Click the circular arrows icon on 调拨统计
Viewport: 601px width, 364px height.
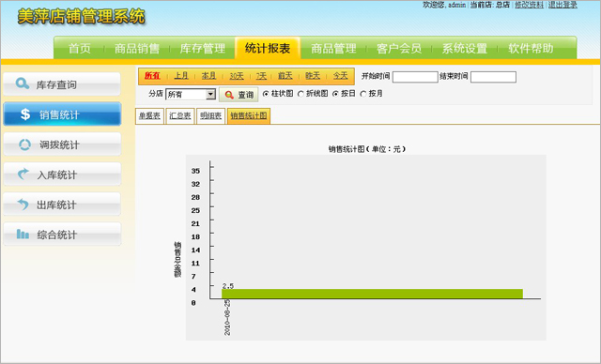point(25,144)
